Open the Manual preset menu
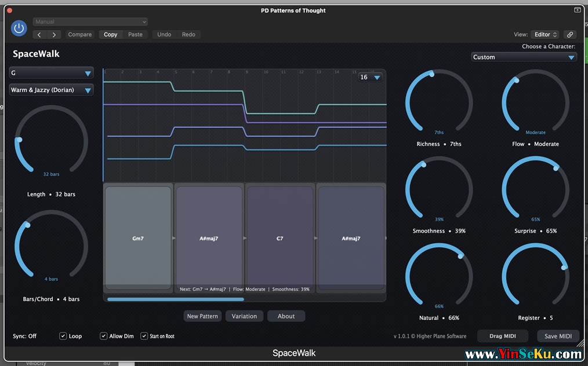 coord(90,22)
